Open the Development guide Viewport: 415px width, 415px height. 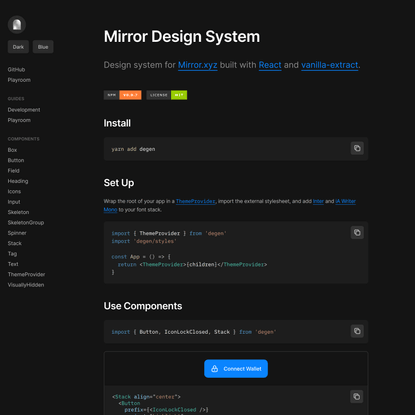click(x=24, y=110)
